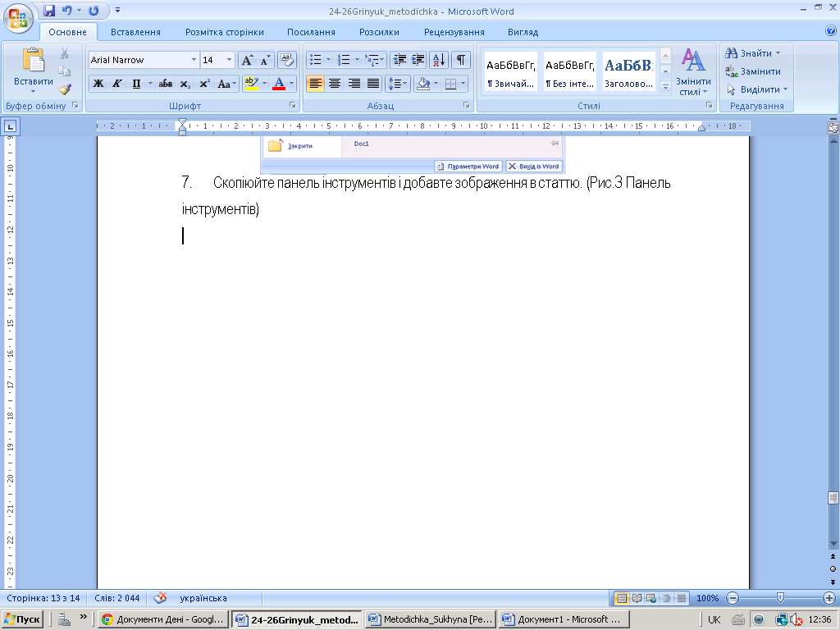Image resolution: width=840 pixels, height=630 pixels.
Task: Center align the paragraph
Action: tap(335, 84)
